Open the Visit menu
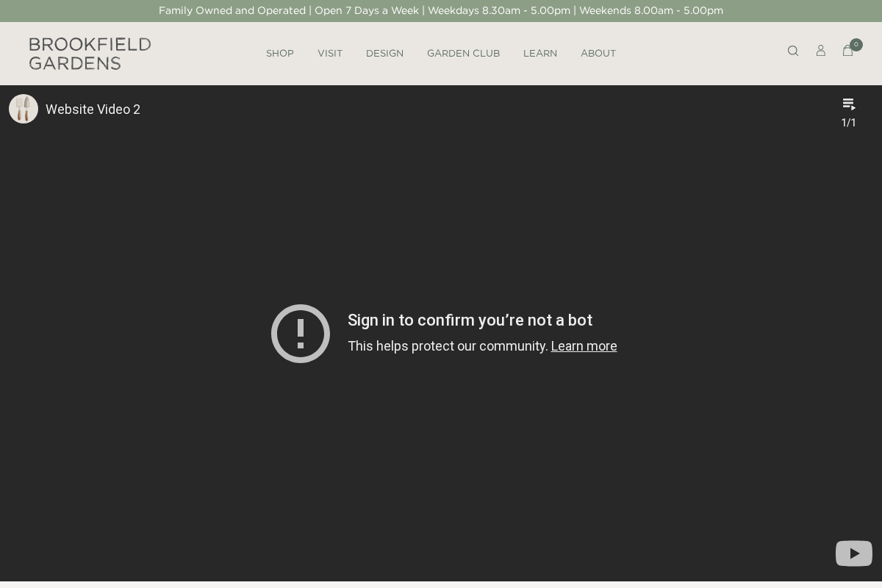 point(330,53)
